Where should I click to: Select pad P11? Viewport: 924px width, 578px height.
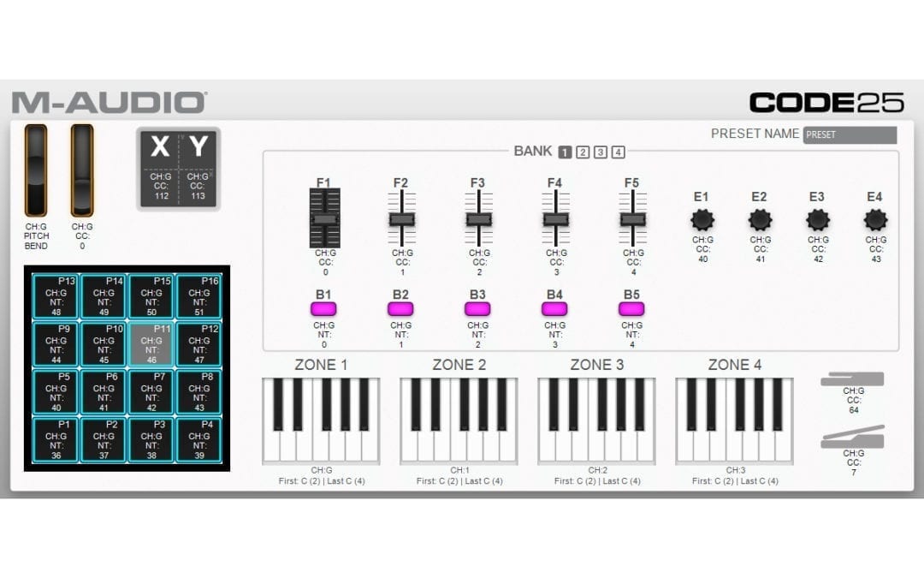(x=151, y=343)
